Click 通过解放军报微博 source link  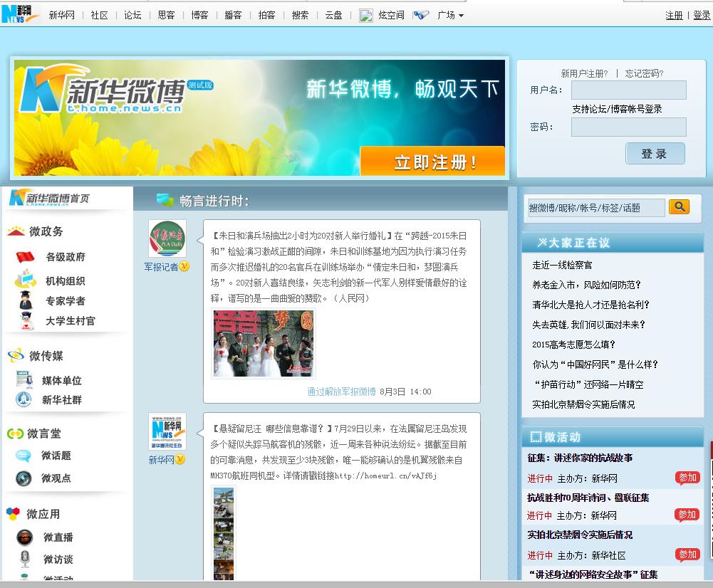tap(341, 392)
